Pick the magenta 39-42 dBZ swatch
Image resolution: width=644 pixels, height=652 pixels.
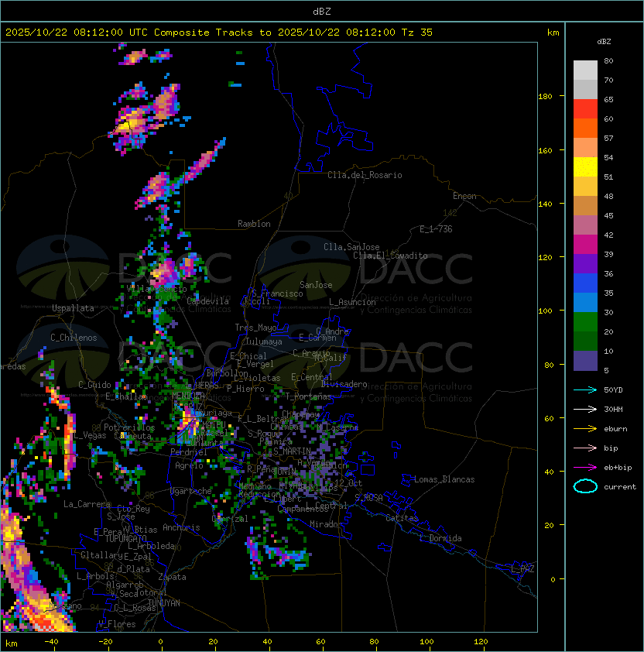click(x=585, y=245)
